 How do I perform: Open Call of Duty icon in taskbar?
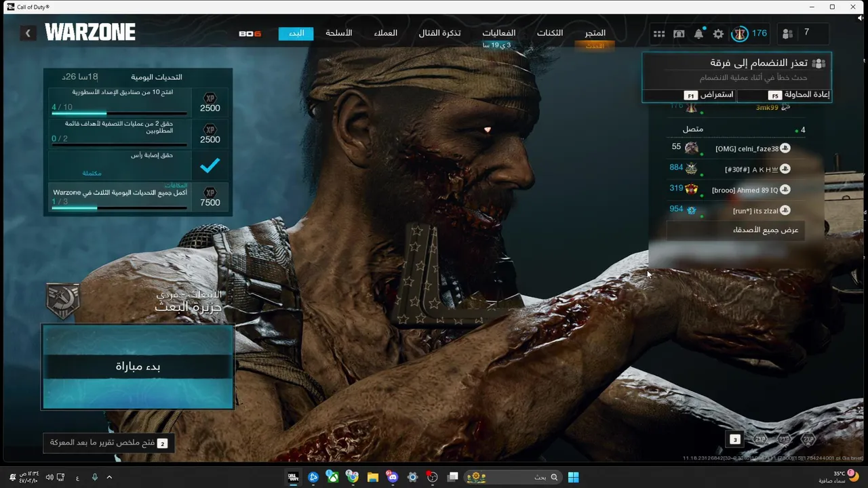[x=293, y=477]
